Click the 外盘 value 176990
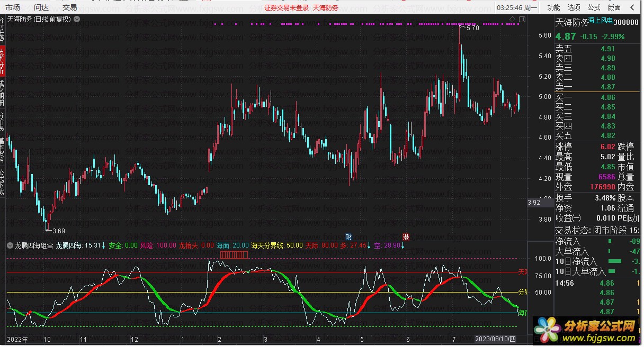 (x=602, y=187)
